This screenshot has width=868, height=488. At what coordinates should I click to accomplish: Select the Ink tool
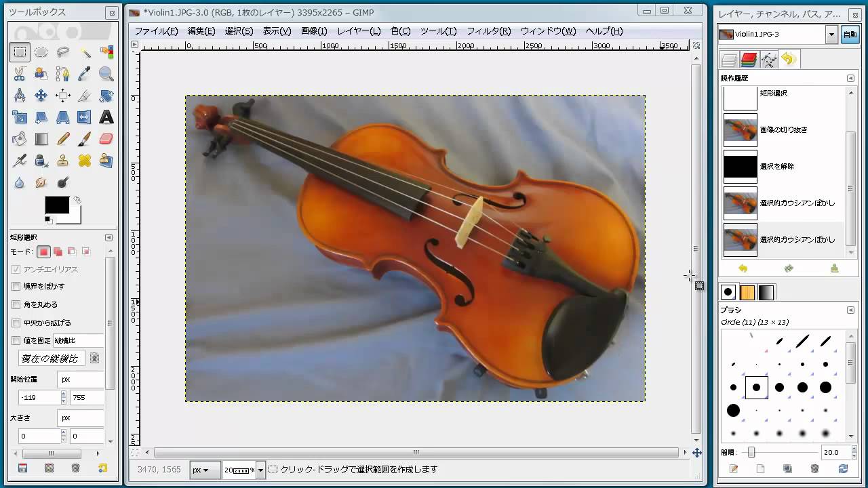click(41, 161)
